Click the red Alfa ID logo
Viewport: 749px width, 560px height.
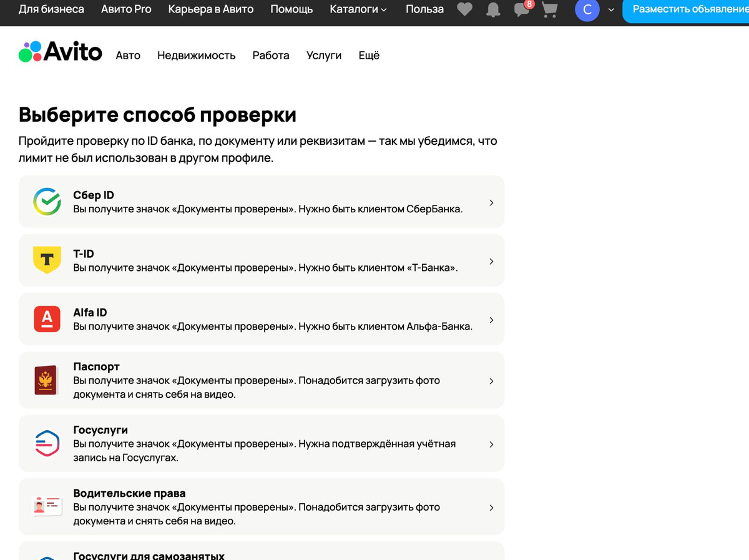[47, 319]
